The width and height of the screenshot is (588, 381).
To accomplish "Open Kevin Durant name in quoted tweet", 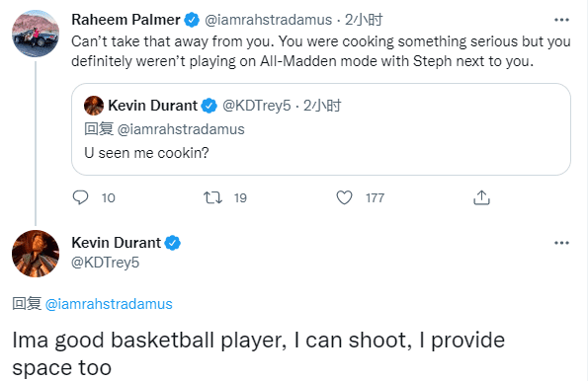I will pyautogui.click(x=152, y=106).
